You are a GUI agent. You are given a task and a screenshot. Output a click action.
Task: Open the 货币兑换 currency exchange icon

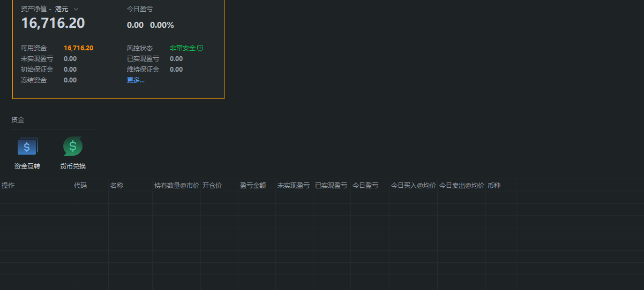click(x=73, y=147)
